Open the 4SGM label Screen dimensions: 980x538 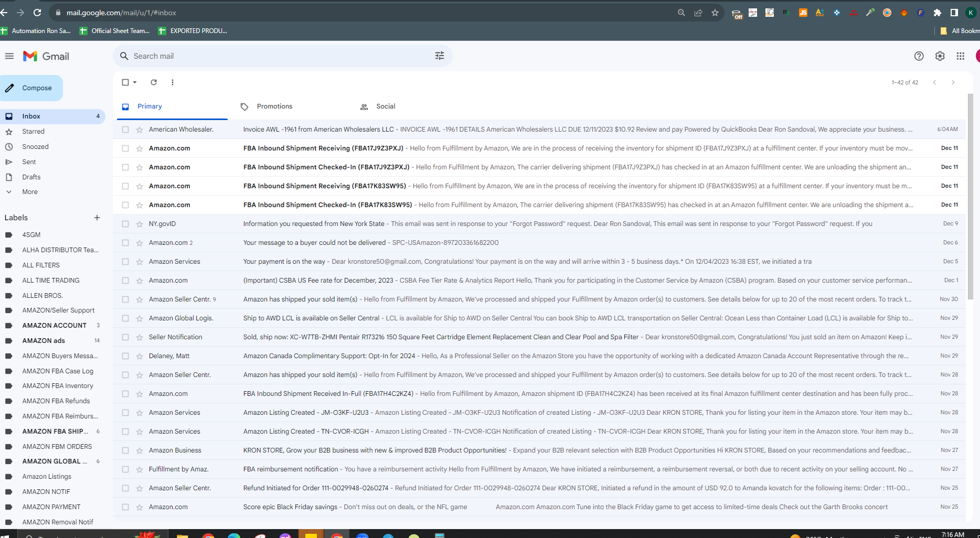click(31, 235)
